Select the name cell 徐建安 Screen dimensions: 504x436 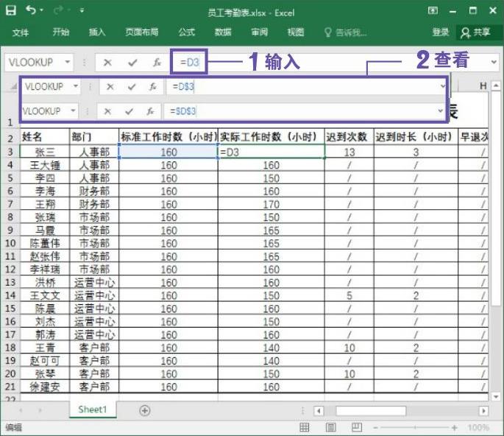click(45, 387)
